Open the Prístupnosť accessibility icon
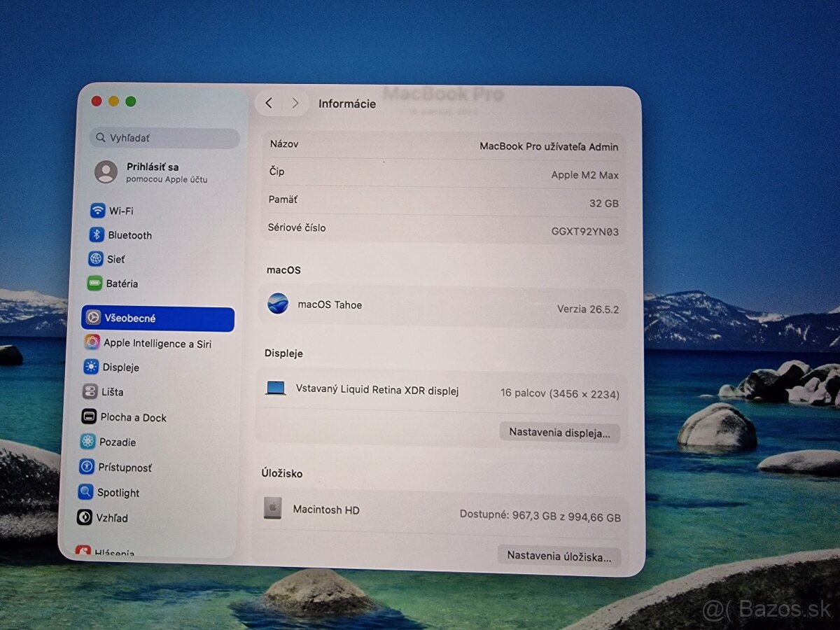Screen dimensions: 840x630 (x=87, y=467)
